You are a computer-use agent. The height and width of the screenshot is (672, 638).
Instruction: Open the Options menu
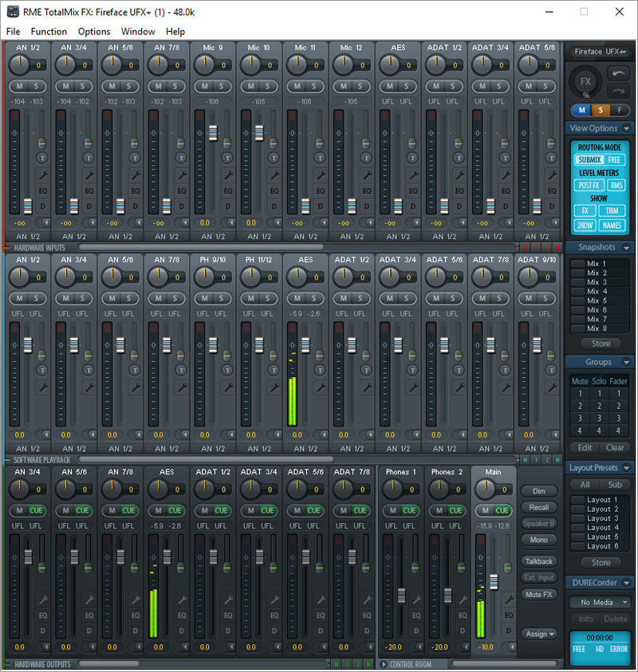(94, 32)
